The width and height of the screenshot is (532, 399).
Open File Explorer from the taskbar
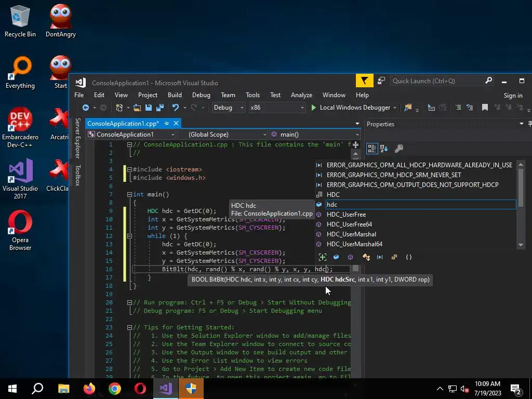coord(63,389)
